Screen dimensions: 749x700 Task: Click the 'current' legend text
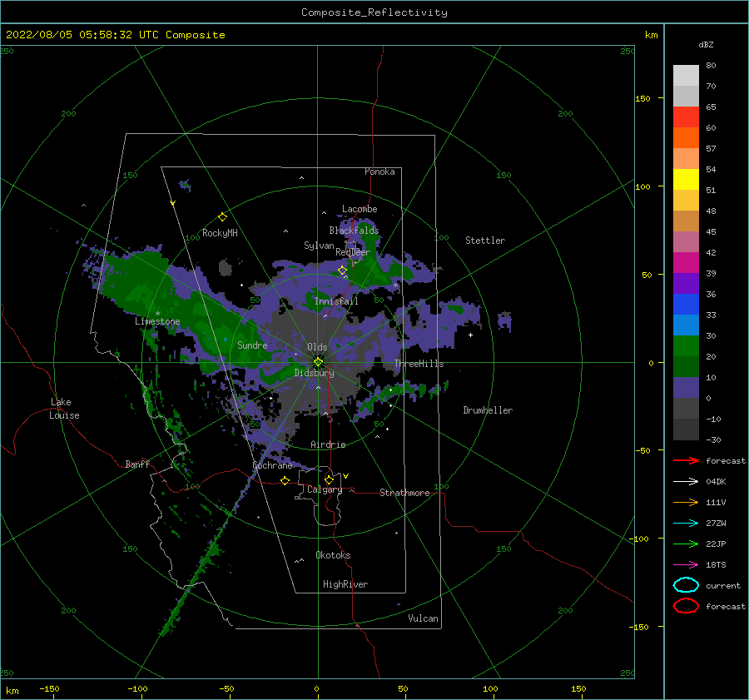tap(723, 585)
